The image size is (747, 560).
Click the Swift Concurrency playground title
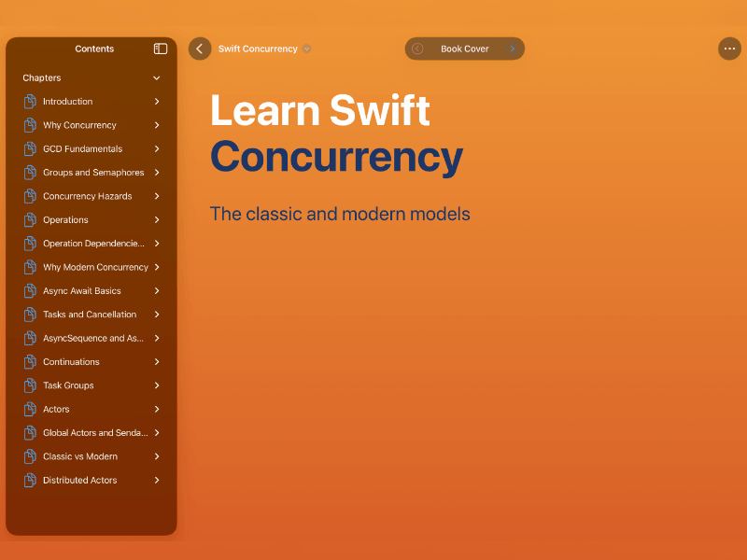click(x=258, y=49)
